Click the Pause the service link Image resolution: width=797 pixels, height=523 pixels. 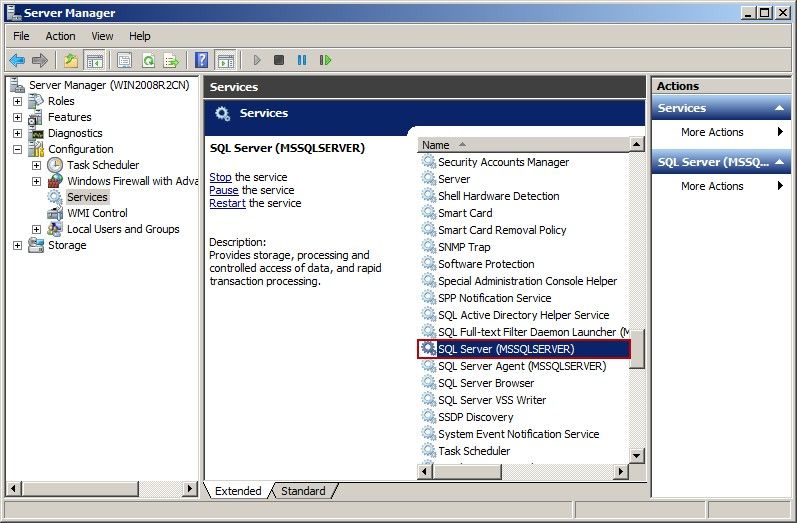pyautogui.click(x=224, y=190)
